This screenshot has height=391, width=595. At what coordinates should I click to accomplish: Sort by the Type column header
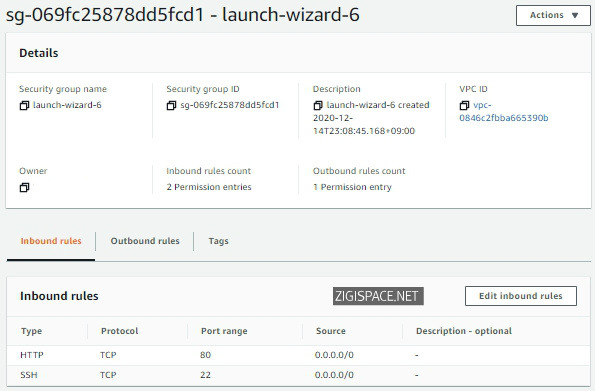[x=31, y=331]
